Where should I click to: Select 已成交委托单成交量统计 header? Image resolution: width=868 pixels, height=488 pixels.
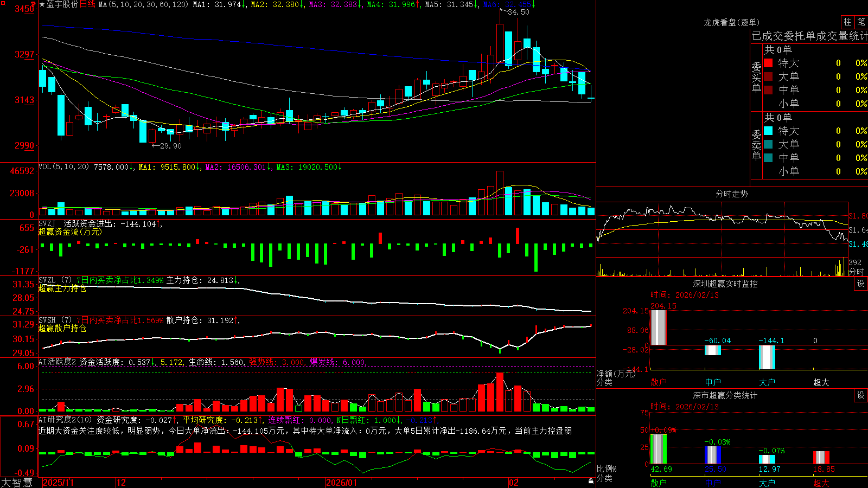tap(809, 36)
